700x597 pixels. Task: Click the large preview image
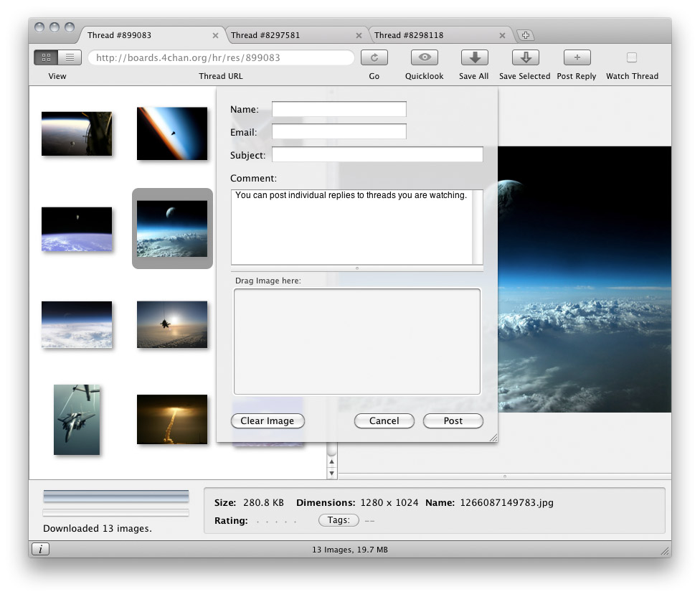coord(585,279)
